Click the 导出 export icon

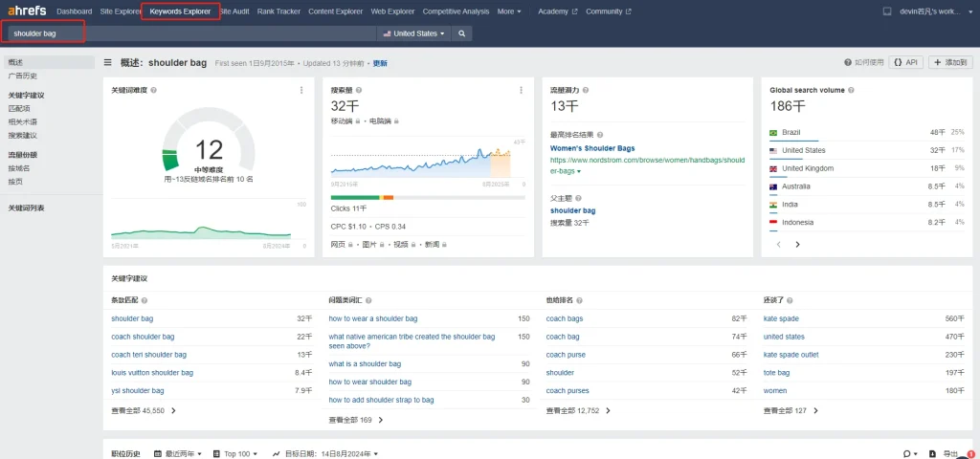932,453
